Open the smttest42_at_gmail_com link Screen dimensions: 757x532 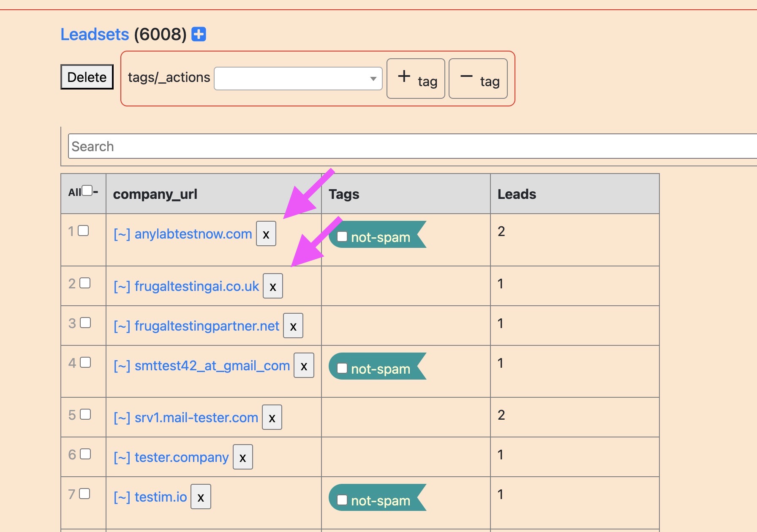212,366
